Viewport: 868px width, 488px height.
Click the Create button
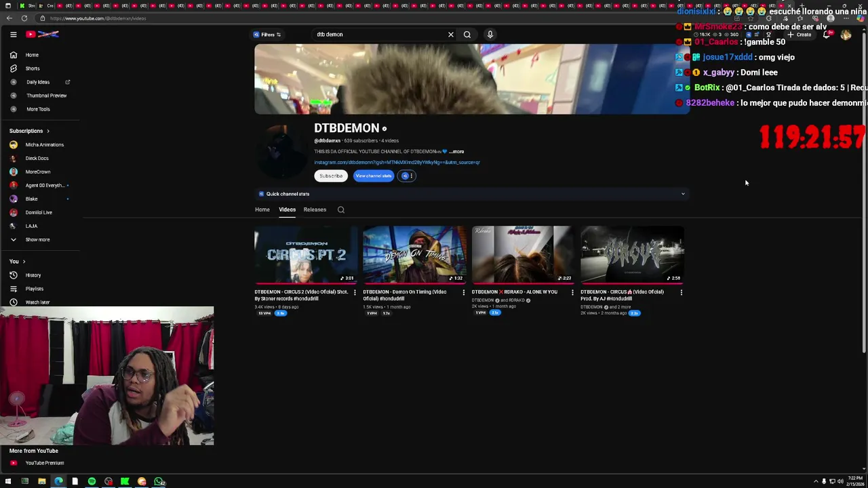point(800,35)
